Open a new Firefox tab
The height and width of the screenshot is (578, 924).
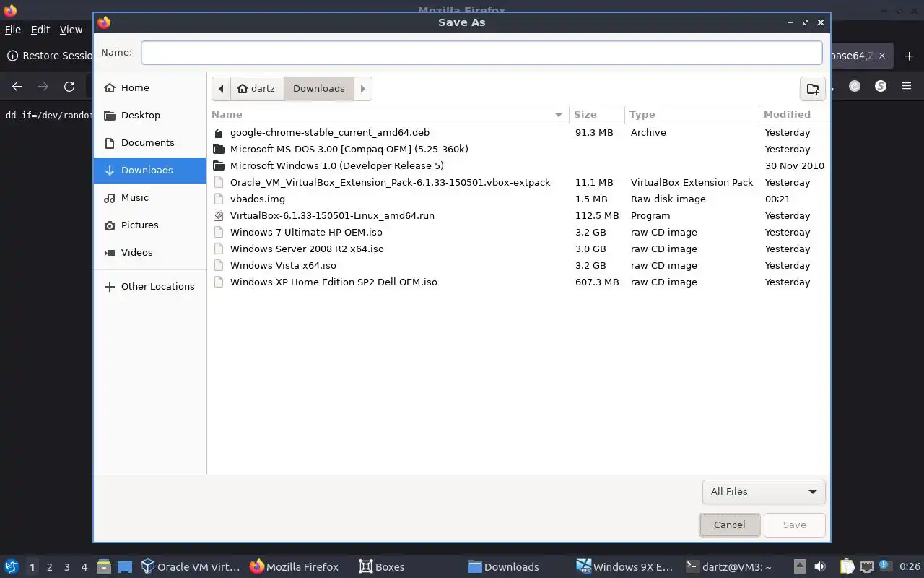909,56
